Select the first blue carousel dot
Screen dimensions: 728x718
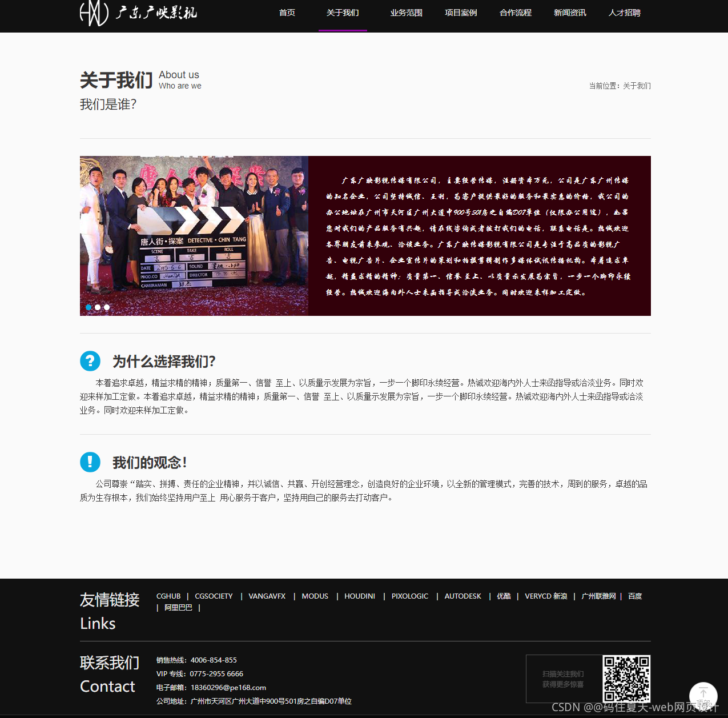(x=89, y=307)
